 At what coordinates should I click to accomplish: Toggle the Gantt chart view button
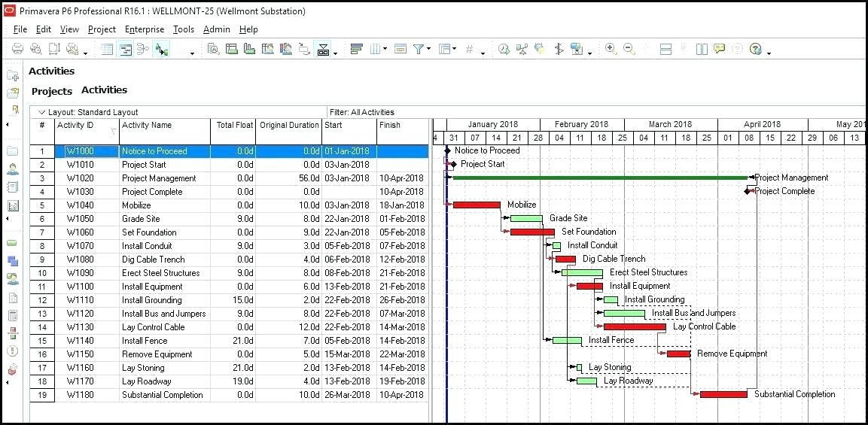tap(125, 50)
